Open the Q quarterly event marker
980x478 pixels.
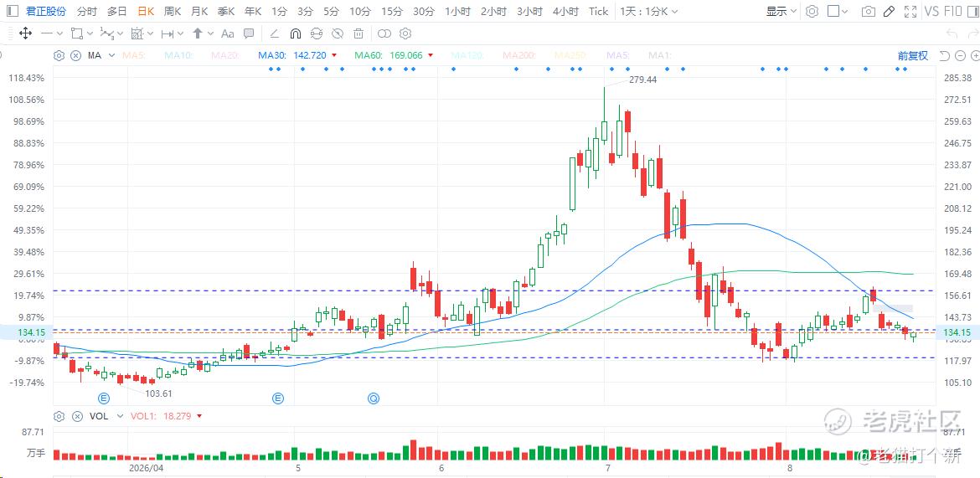click(373, 398)
